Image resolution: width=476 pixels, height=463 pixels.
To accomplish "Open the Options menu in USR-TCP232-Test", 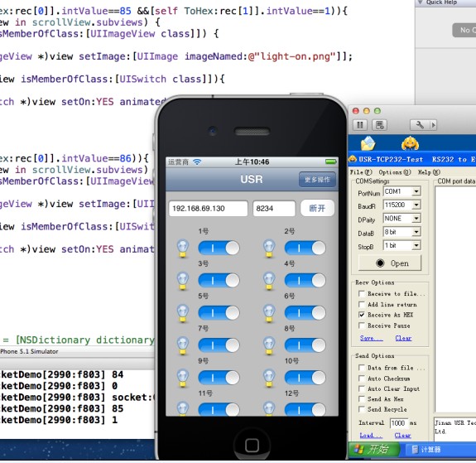I will 395,172.
